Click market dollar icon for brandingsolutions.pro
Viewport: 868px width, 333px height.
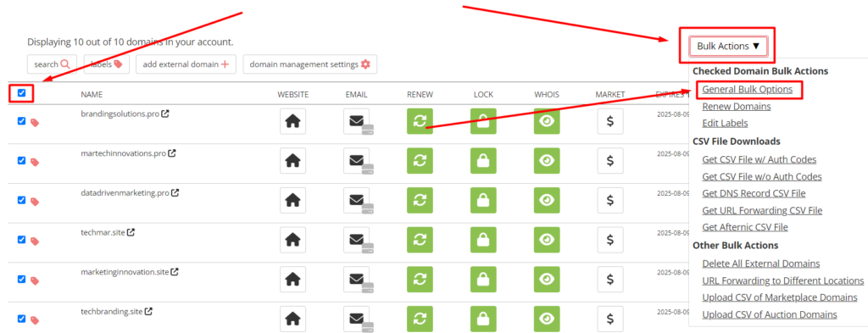610,121
